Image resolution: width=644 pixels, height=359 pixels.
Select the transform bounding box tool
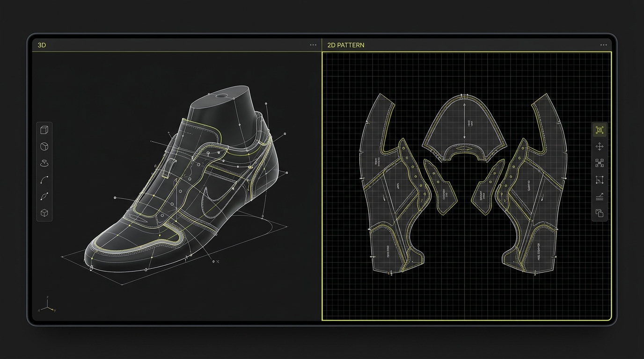600,179
